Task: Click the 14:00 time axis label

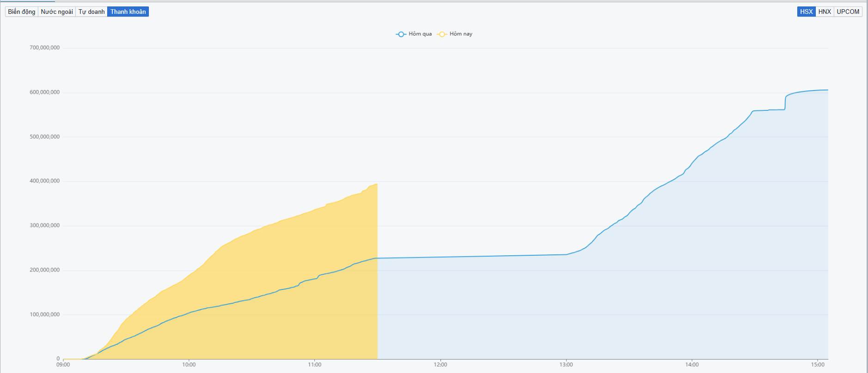Action: [692, 365]
